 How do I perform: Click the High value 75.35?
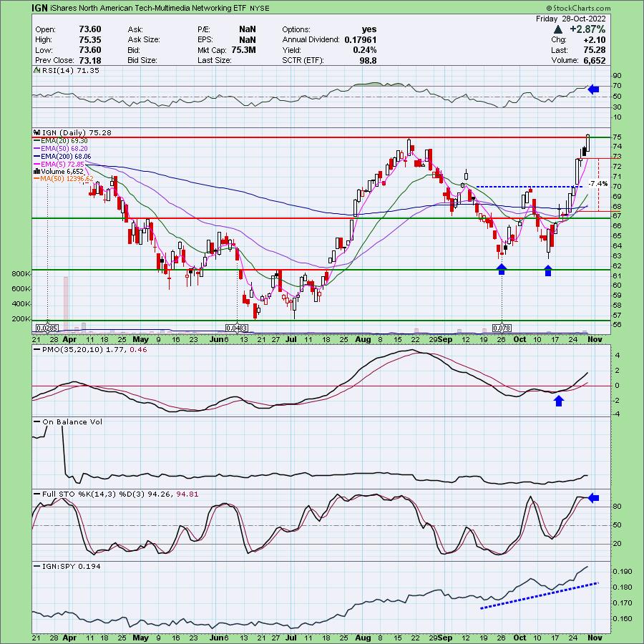coord(90,40)
